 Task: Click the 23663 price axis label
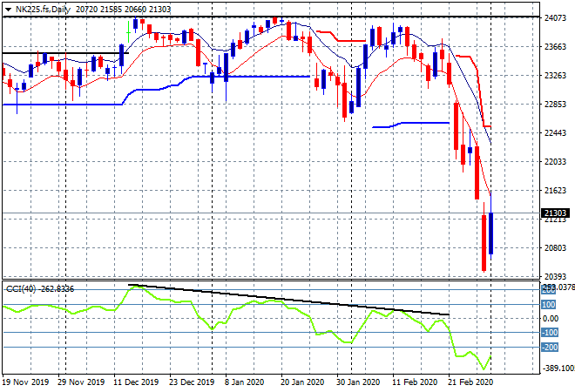[555, 46]
